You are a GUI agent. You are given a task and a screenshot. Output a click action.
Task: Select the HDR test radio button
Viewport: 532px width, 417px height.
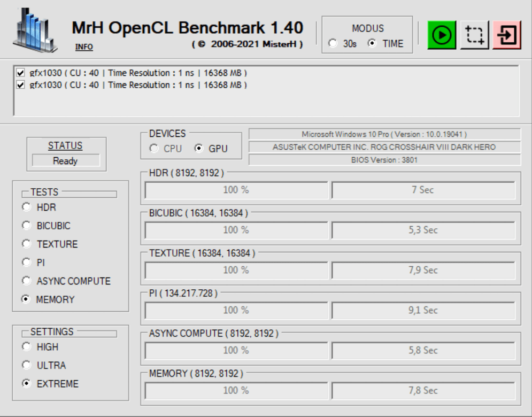(26, 207)
